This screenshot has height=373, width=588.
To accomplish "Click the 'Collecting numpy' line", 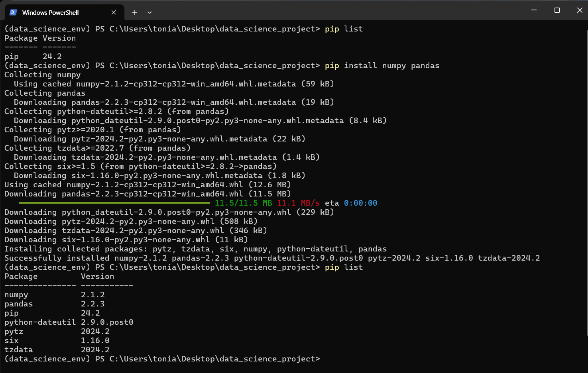I will click(43, 75).
